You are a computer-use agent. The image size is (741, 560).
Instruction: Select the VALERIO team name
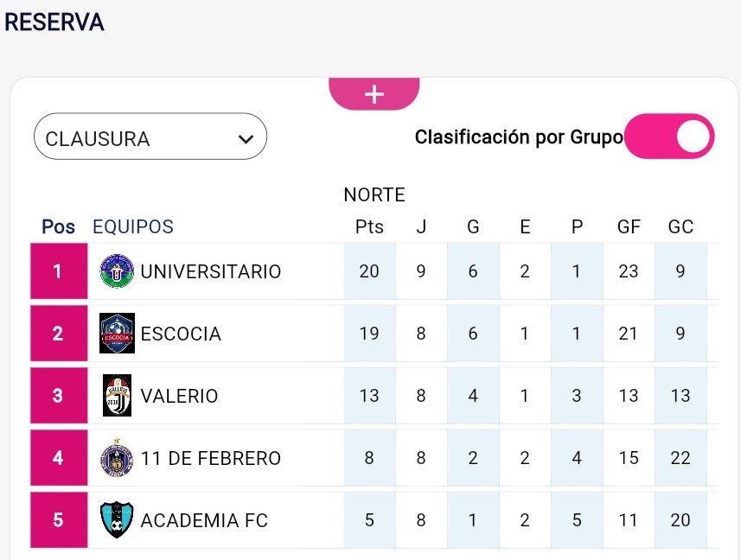(x=179, y=396)
